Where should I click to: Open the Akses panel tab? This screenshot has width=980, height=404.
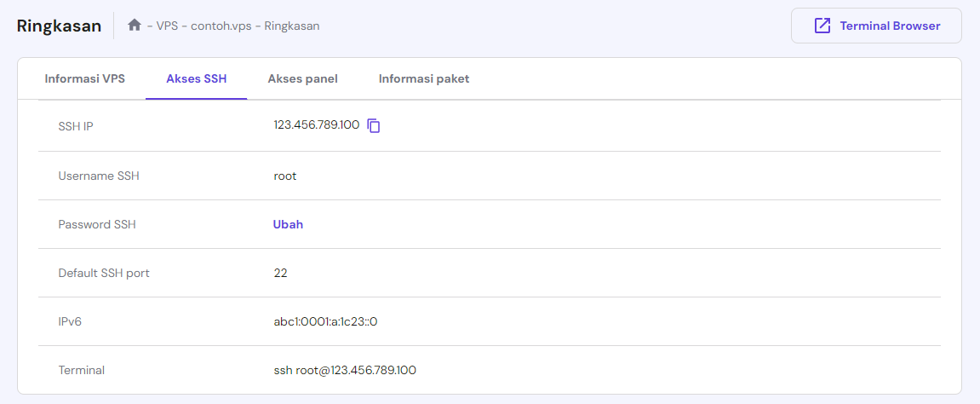pyautogui.click(x=302, y=78)
